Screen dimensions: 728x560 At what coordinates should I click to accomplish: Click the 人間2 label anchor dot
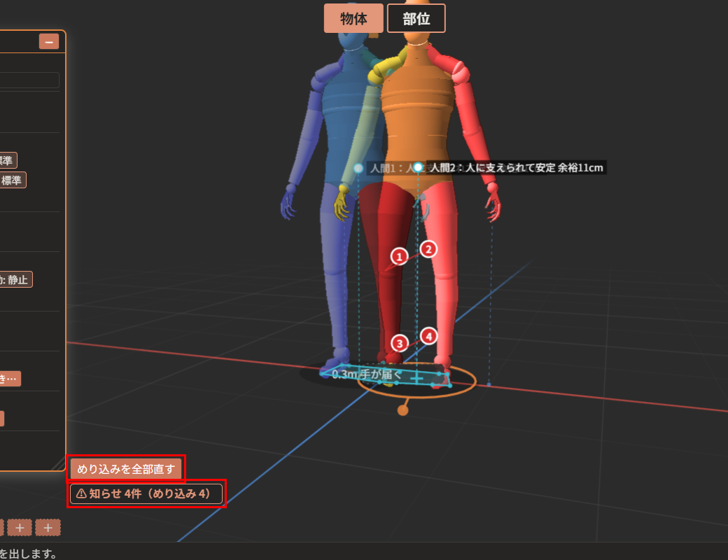pos(418,167)
